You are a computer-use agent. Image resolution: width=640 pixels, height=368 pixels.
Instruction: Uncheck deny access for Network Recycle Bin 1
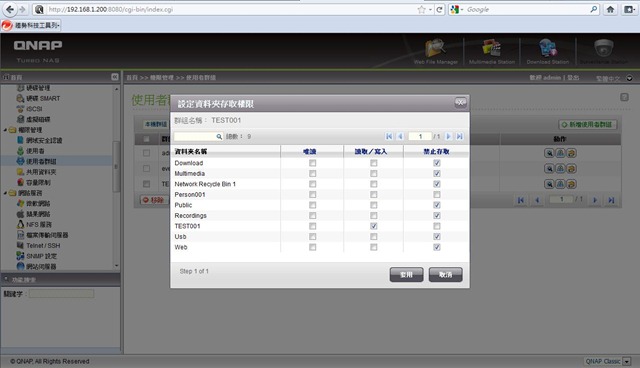point(437,184)
